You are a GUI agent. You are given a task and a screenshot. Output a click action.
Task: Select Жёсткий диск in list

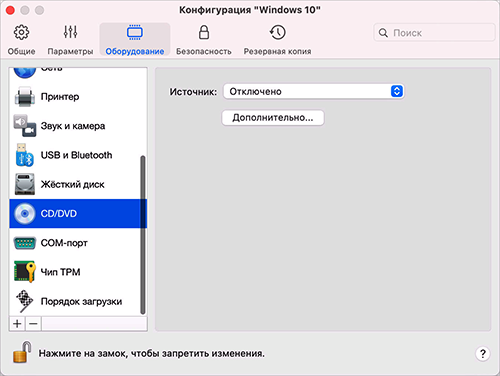78,184
